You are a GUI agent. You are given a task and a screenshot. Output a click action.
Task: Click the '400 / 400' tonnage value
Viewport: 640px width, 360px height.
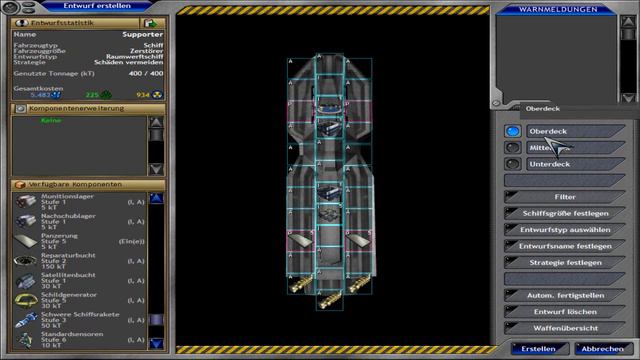[x=146, y=73]
